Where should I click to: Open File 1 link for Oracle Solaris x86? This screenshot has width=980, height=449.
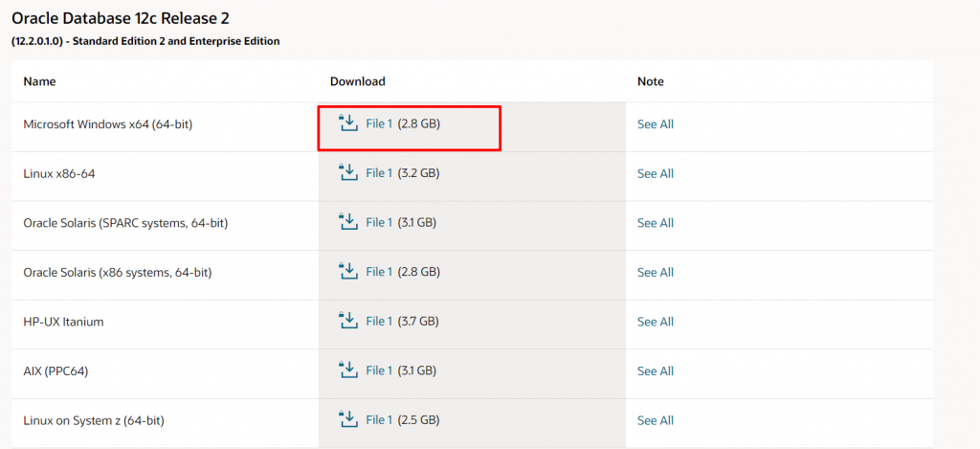379,272
